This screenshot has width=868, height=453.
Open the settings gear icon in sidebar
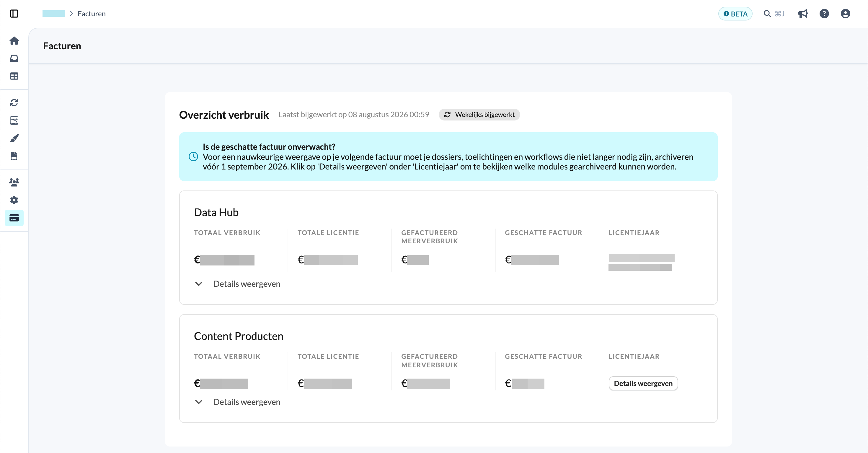coord(14,200)
